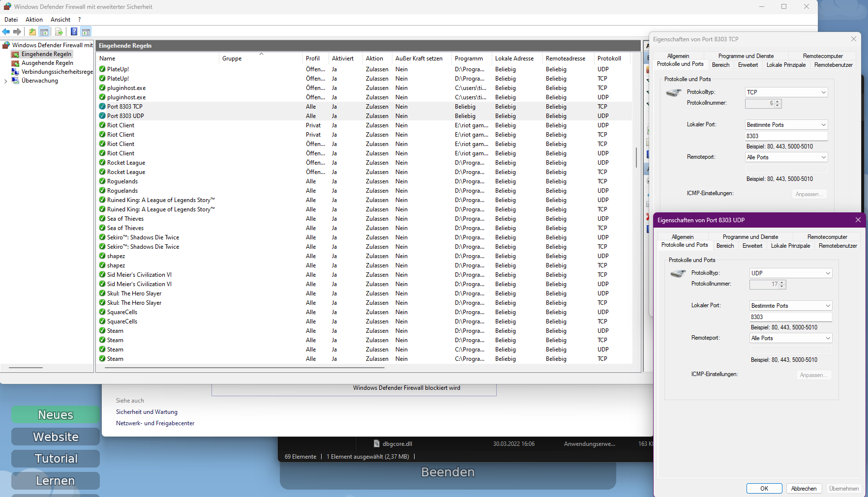Viewport: 868px width, 497px height.
Task: Sort rules by the Protokoll column header
Action: [x=609, y=58]
